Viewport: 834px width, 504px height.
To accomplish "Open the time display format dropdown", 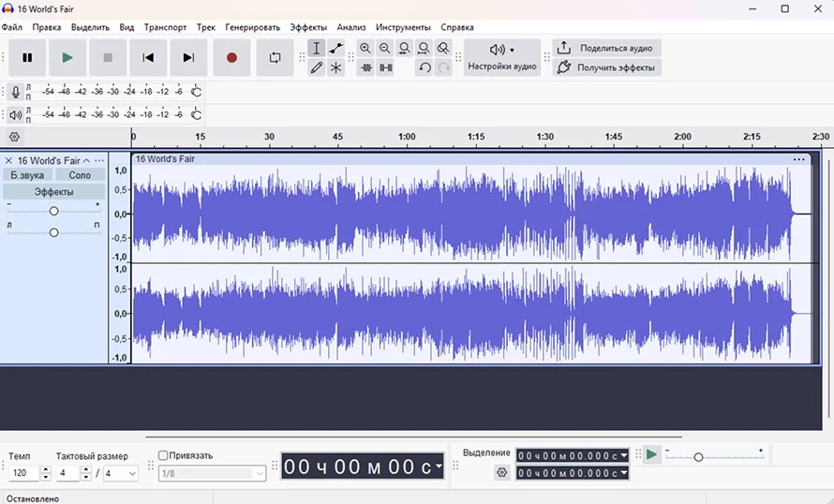I will 439,467.
